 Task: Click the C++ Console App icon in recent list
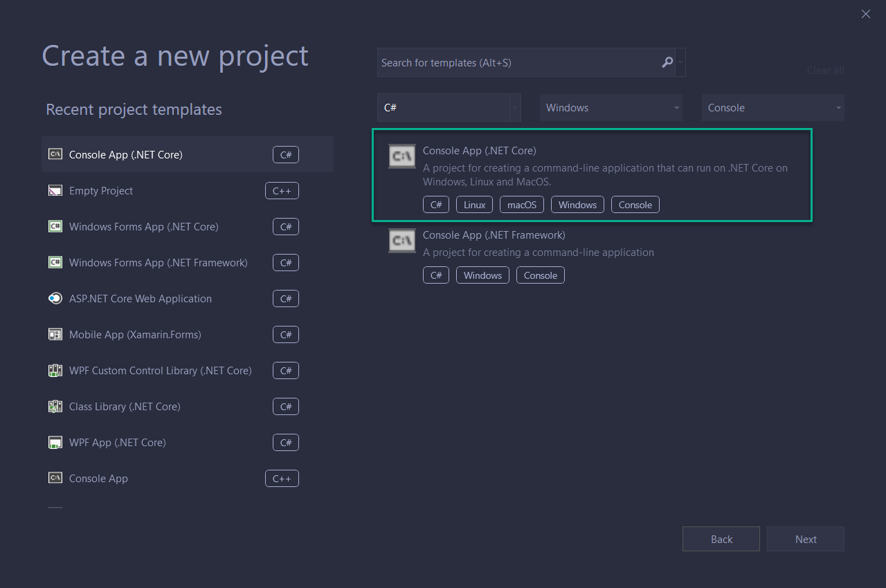(55, 478)
